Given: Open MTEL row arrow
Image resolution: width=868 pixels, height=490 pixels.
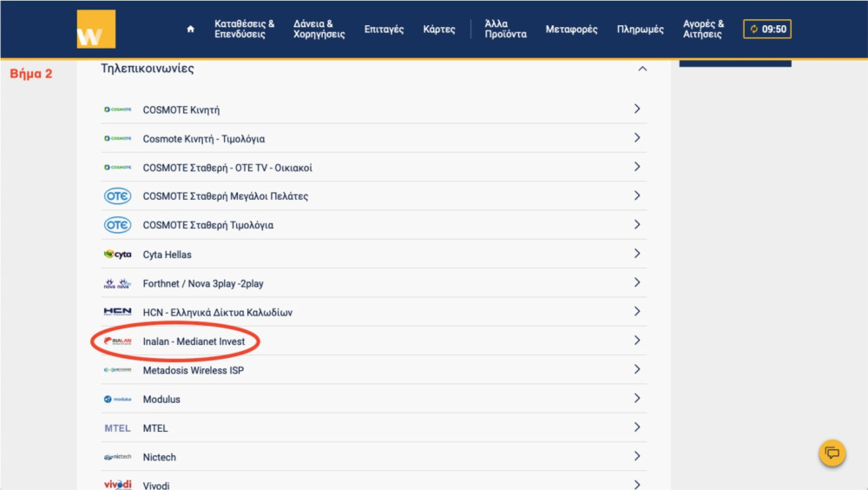Looking at the screenshot, I should tap(637, 427).
